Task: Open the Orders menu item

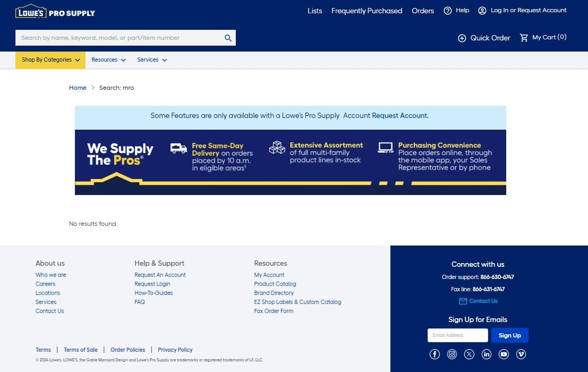Action: tap(423, 11)
